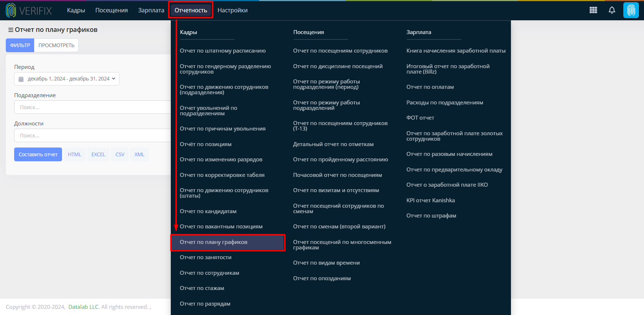Select Отчет по занятости
Viewport: 644px width, 315px height.
point(206,257)
